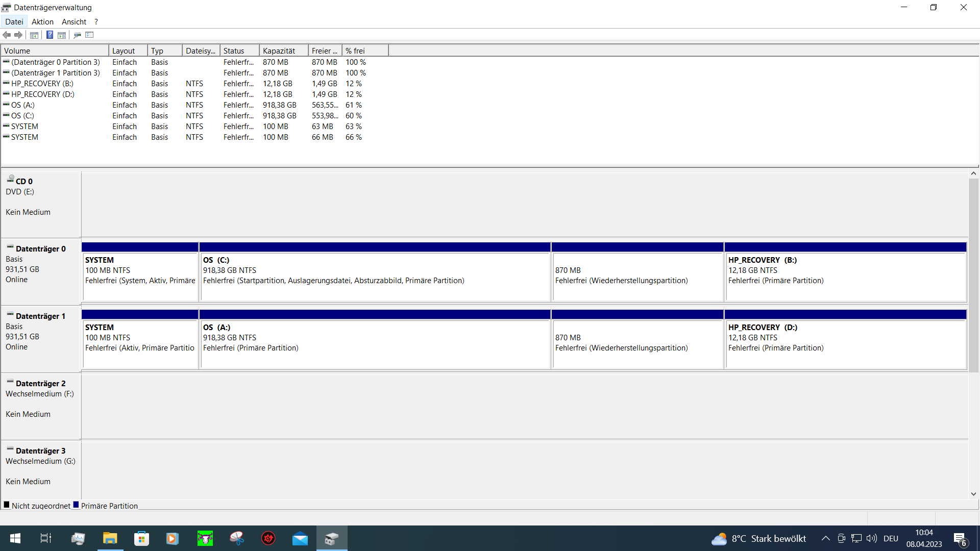
Task: Click the scroll-down arrow of disk pane
Action: [973, 494]
